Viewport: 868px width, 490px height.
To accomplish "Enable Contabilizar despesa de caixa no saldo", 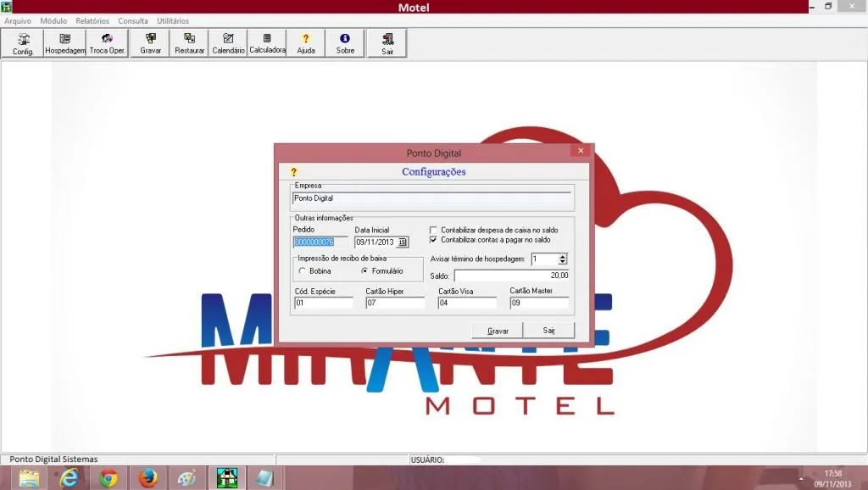I will click(x=433, y=230).
